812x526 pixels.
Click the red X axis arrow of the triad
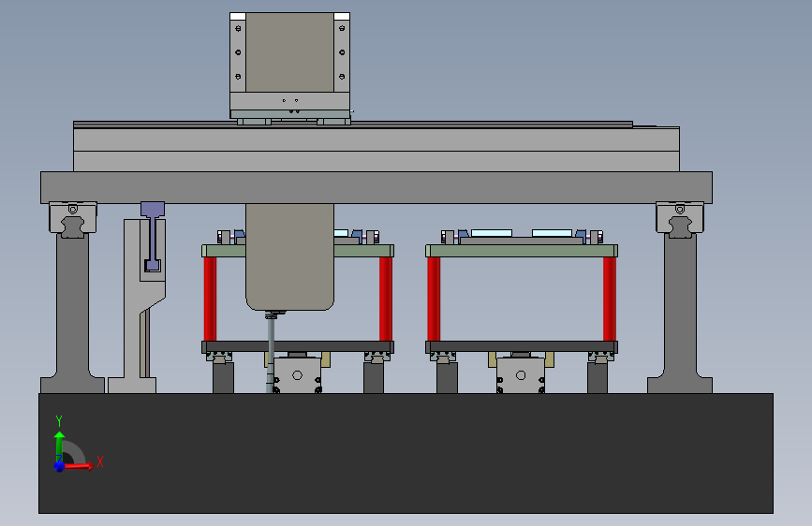pos(79,466)
